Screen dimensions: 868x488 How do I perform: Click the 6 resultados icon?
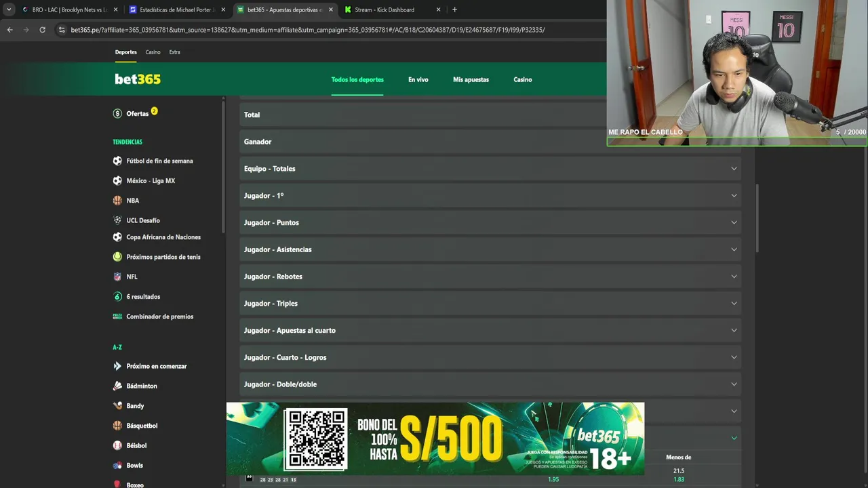click(117, 297)
